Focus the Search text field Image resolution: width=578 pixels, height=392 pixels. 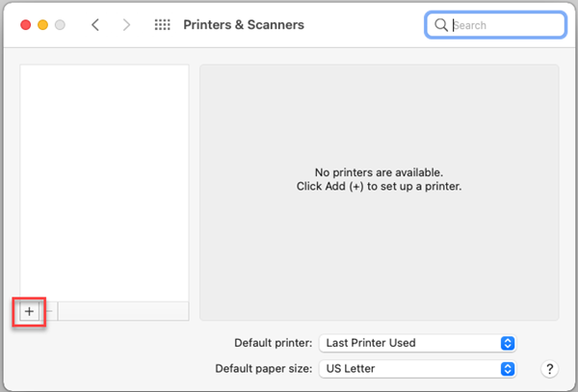[496, 25]
